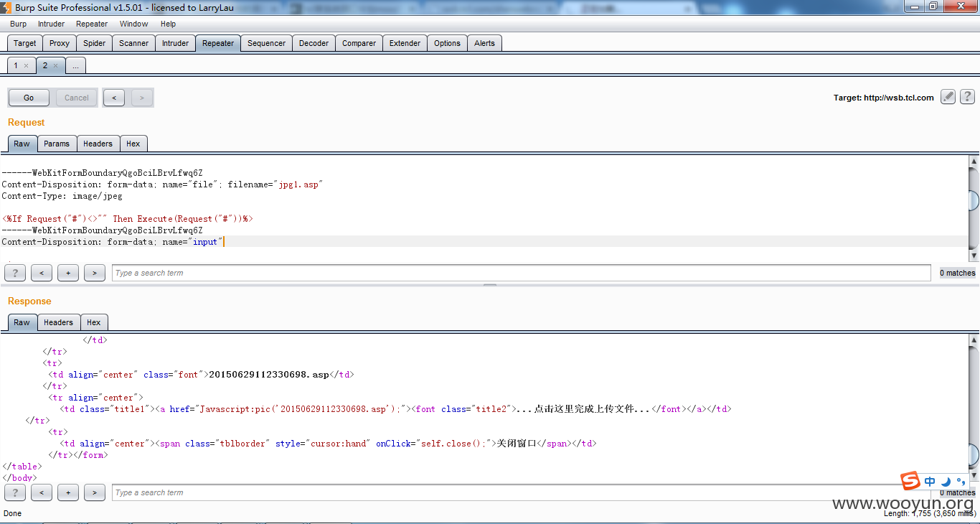Open the Repeater help question-mark icon

pos(967,97)
